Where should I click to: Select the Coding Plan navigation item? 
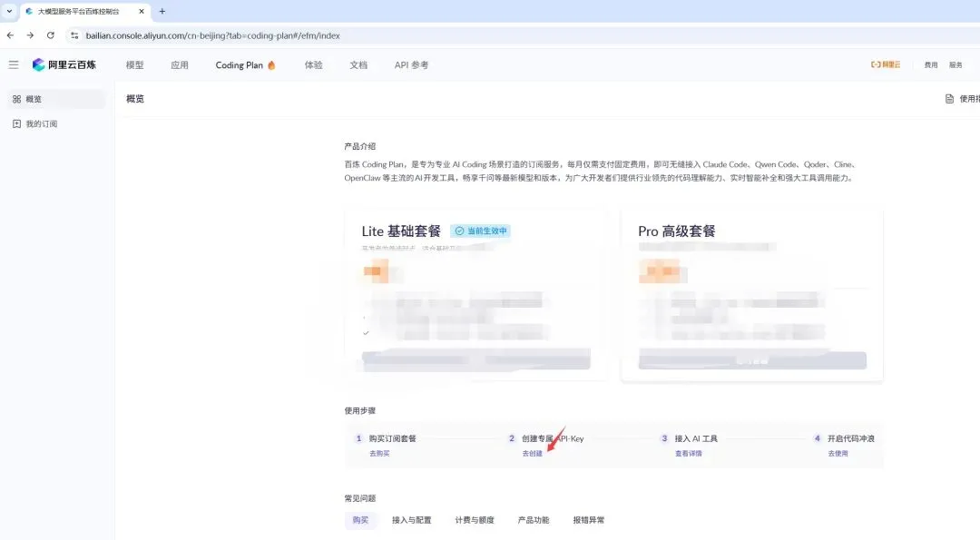pos(245,65)
